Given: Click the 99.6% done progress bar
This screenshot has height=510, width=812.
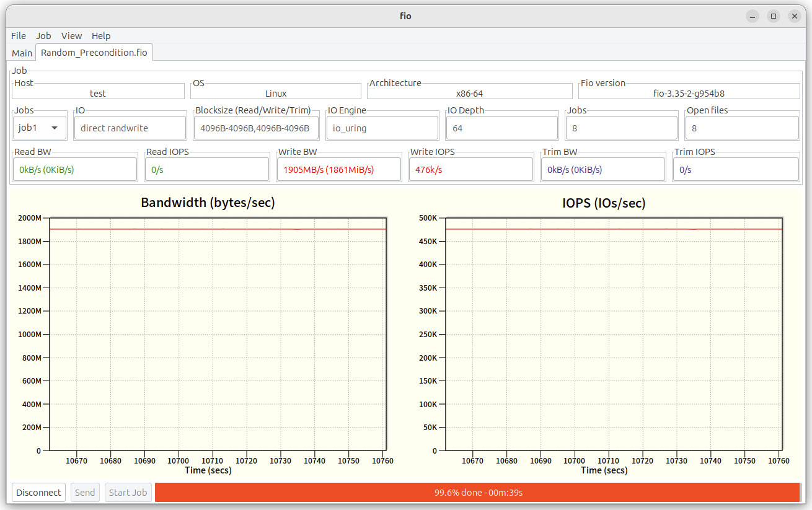Looking at the screenshot, I should pyautogui.click(x=477, y=493).
